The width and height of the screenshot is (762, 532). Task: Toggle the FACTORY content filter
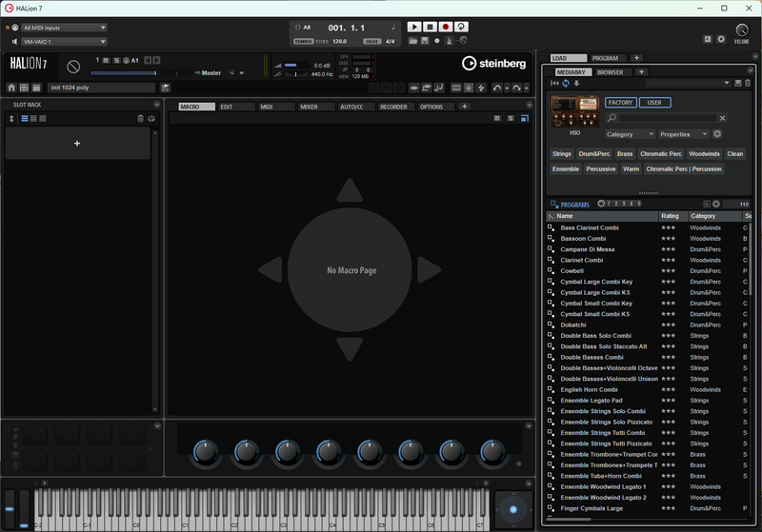click(x=621, y=103)
